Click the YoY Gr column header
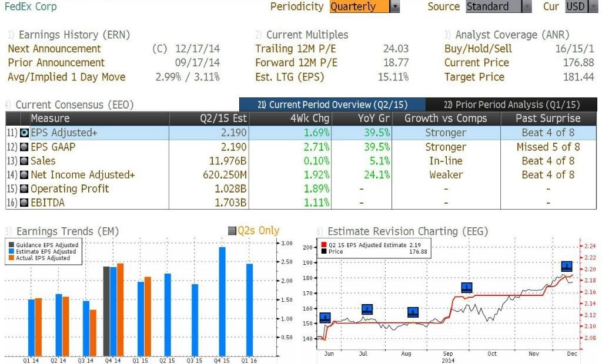Image resolution: width=602 pixels, height=364 pixels. (362, 119)
